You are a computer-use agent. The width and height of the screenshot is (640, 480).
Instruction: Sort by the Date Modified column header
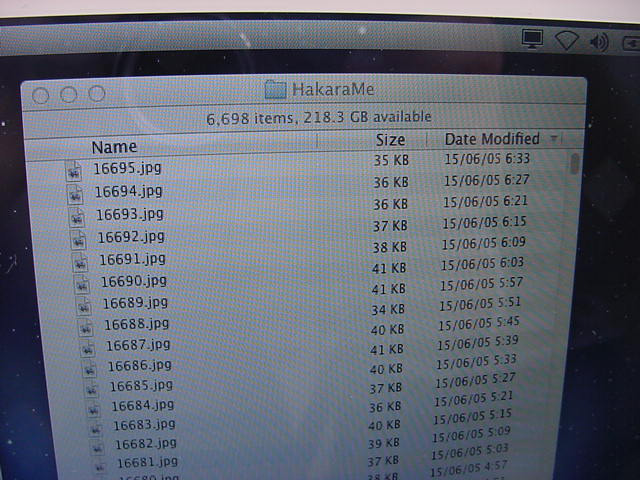(492, 139)
